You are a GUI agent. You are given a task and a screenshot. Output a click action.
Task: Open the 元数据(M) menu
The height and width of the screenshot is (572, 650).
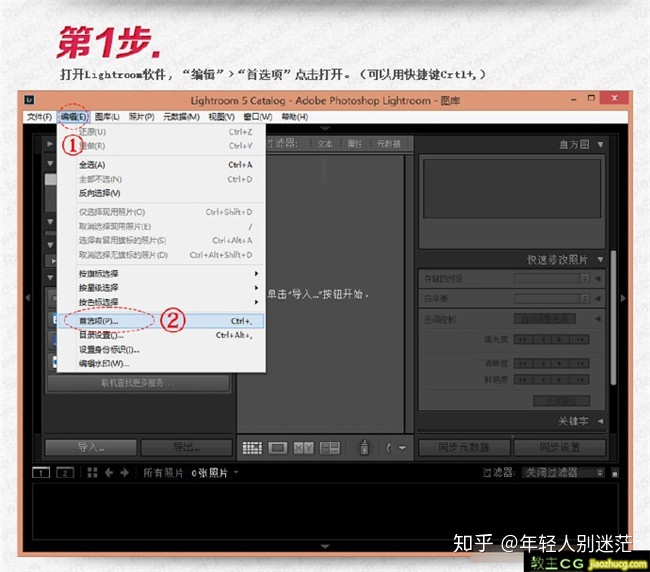(181, 117)
